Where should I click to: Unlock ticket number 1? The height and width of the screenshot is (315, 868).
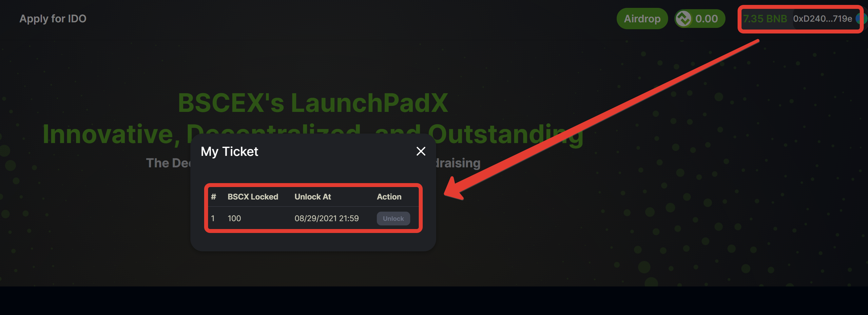pyautogui.click(x=393, y=219)
